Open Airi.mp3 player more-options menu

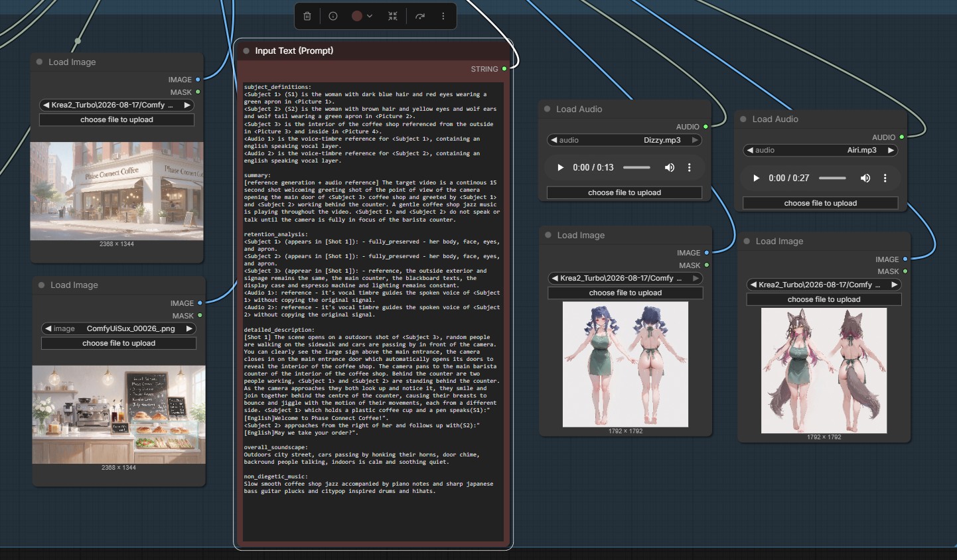(x=885, y=178)
